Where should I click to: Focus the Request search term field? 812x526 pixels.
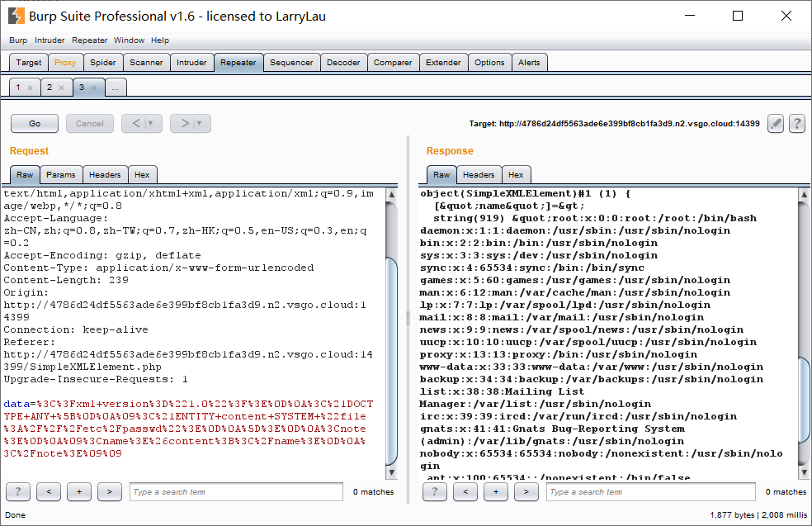pyautogui.click(x=236, y=492)
